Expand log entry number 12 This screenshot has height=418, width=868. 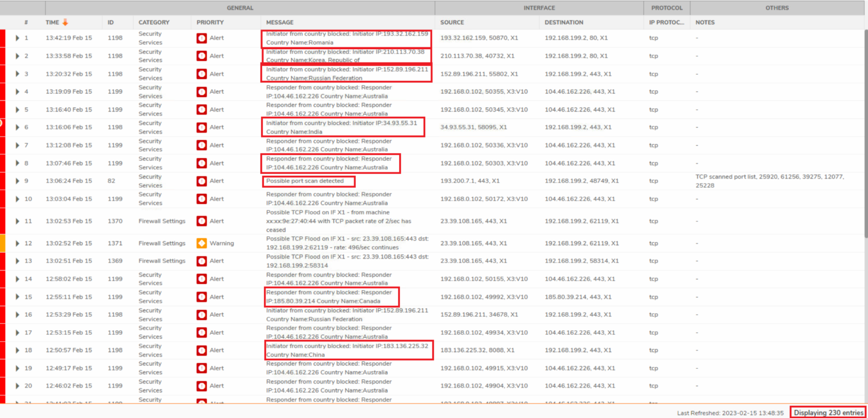pyautogui.click(x=18, y=243)
